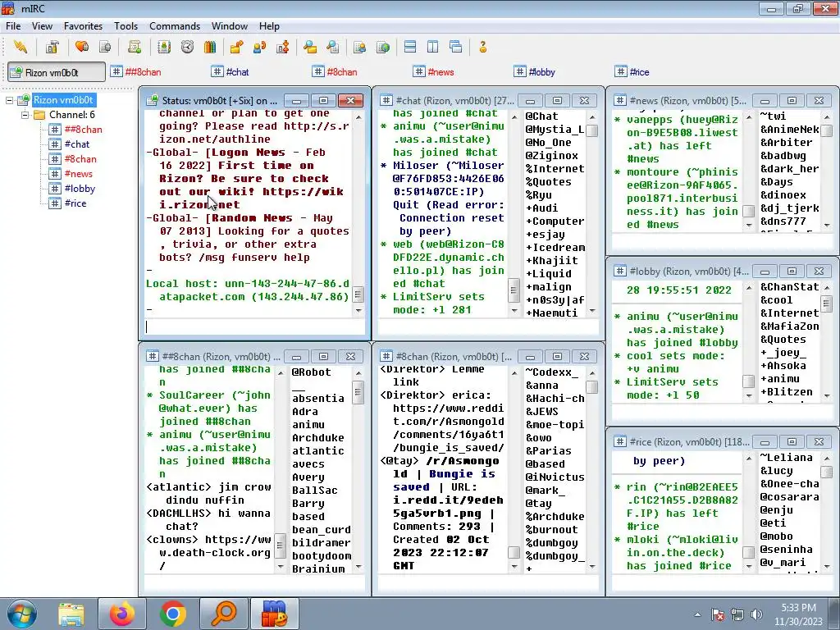Click the ##8chan window message input field

click(254, 583)
